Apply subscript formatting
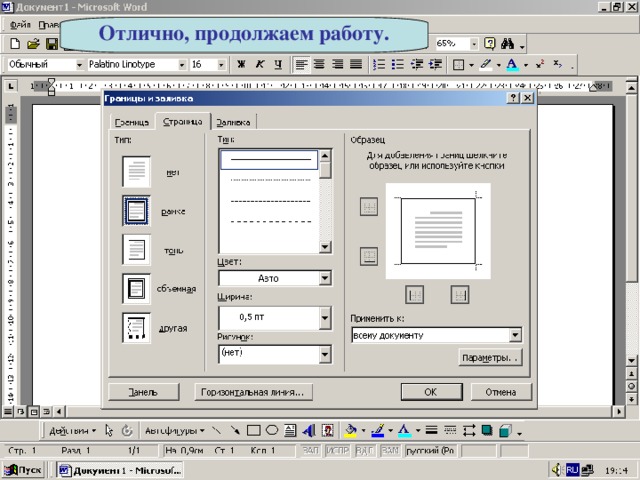640x480 pixels. tap(558, 64)
